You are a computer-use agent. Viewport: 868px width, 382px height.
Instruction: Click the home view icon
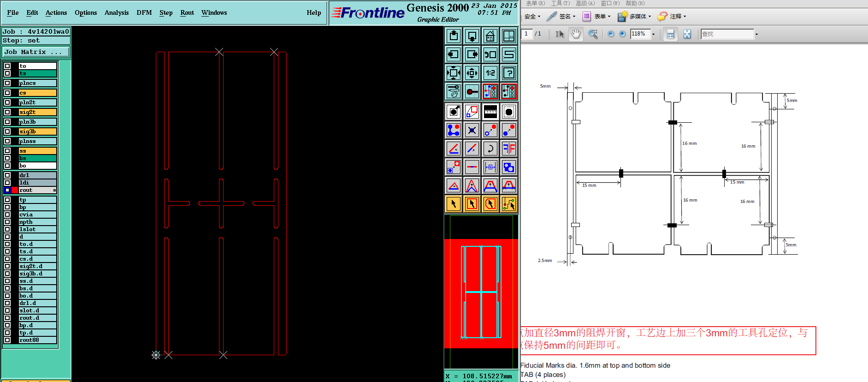[x=490, y=36]
